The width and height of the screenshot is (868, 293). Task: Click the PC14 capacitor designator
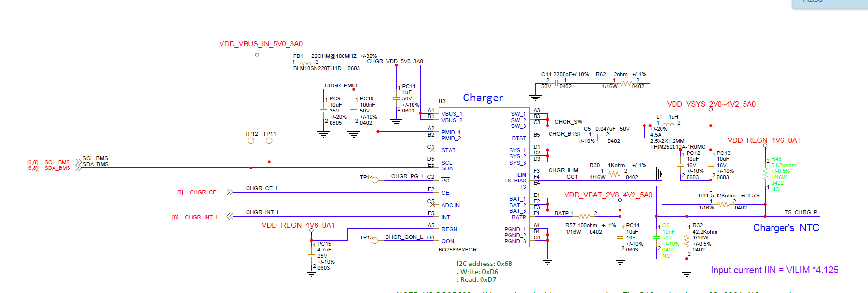[633, 225]
